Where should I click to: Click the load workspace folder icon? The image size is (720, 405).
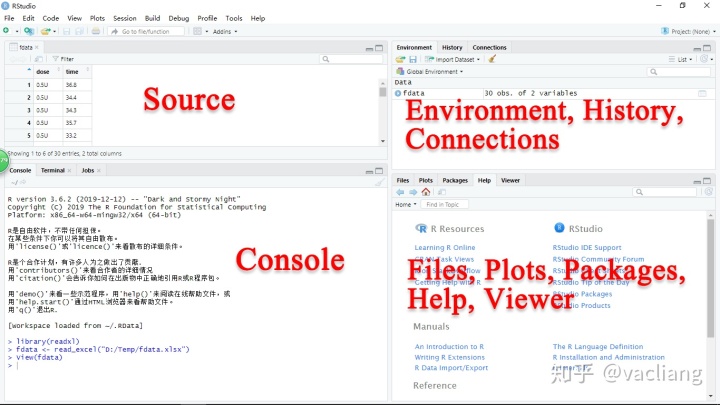pyautogui.click(x=400, y=59)
